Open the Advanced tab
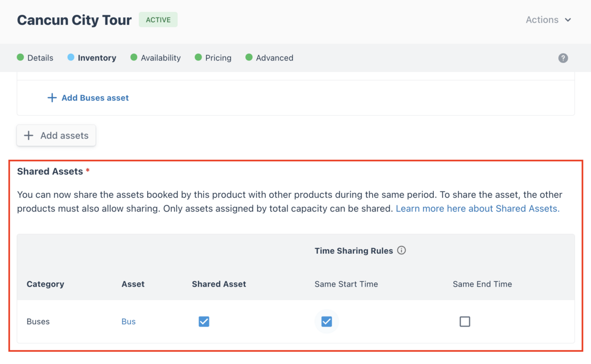The height and width of the screenshot is (364, 591). pyautogui.click(x=270, y=58)
